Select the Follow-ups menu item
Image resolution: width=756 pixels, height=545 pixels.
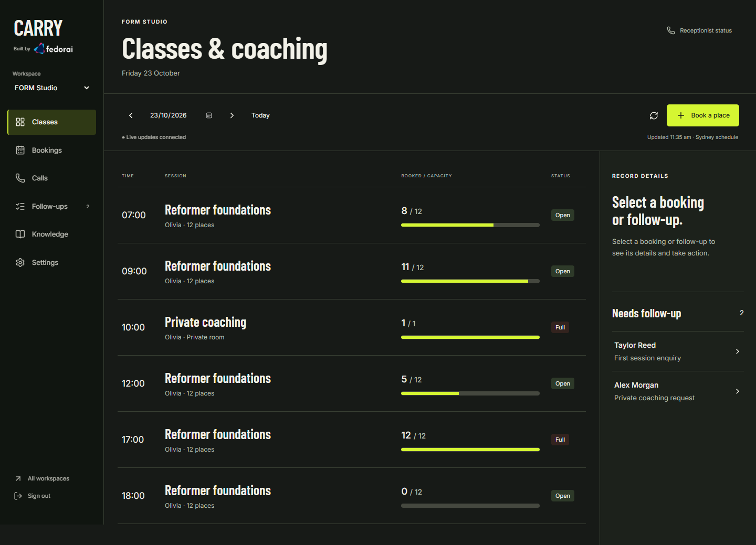(51, 206)
